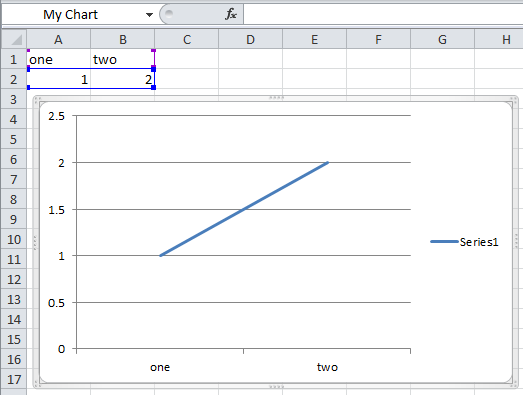Click the 'two' category axis label

(327, 367)
